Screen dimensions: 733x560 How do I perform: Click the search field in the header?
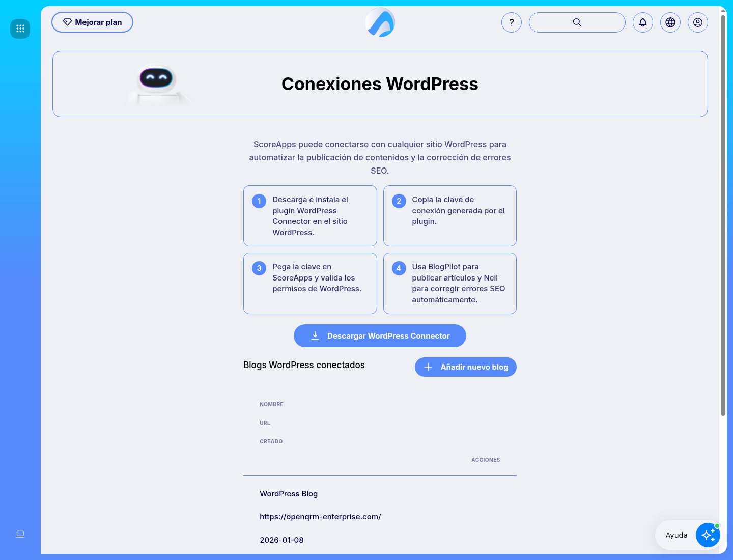tap(577, 22)
